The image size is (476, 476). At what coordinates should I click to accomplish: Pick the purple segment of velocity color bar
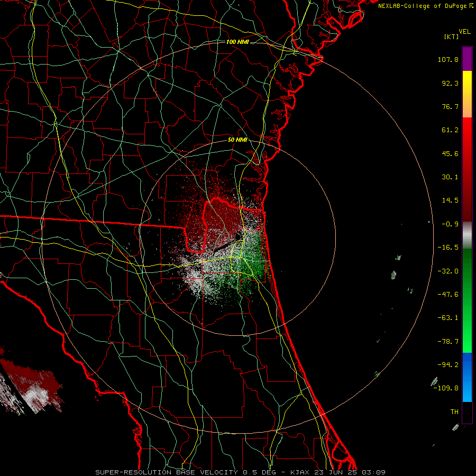pyautogui.click(x=467, y=59)
